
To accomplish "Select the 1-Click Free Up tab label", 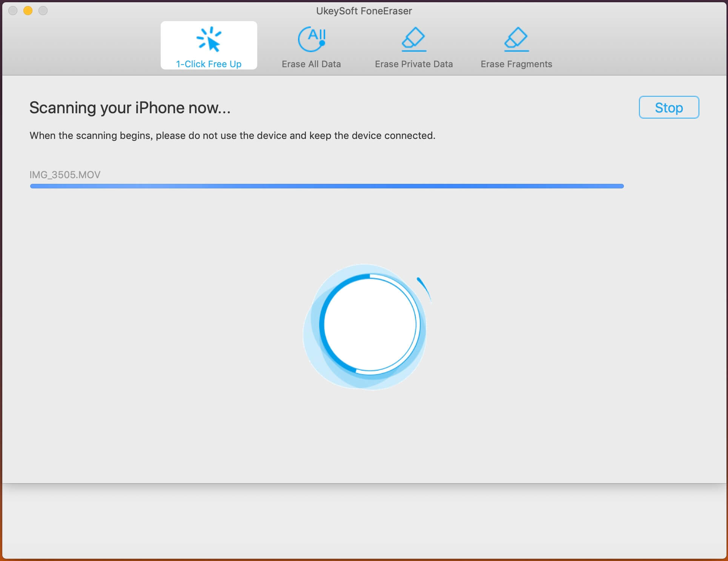I will [209, 64].
